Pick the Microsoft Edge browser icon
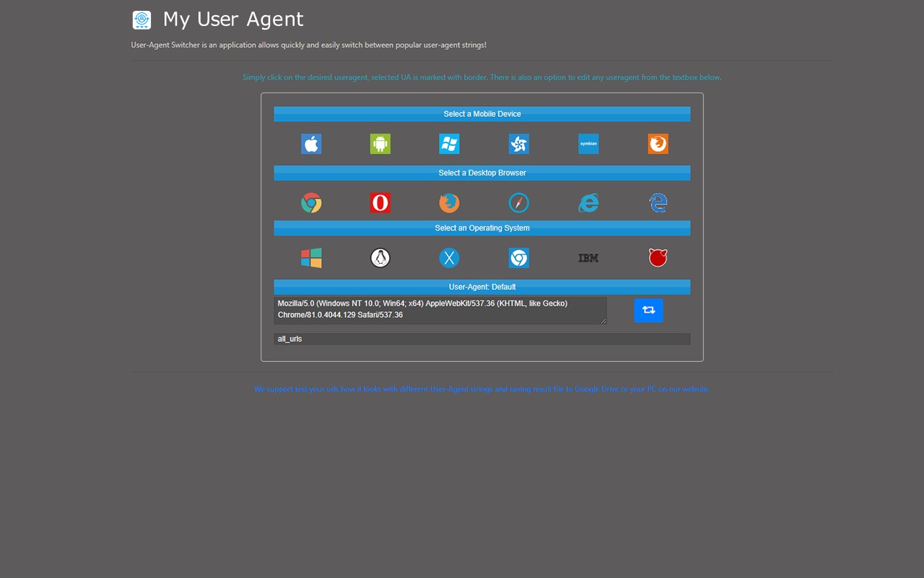Image resolution: width=924 pixels, height=578 pixels. 658,203
